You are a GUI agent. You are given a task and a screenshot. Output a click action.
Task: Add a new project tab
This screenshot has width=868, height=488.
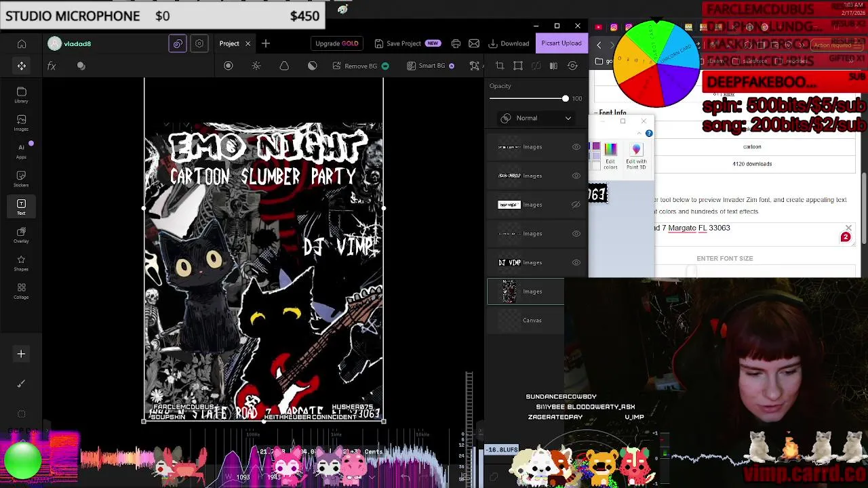(266, 43)
